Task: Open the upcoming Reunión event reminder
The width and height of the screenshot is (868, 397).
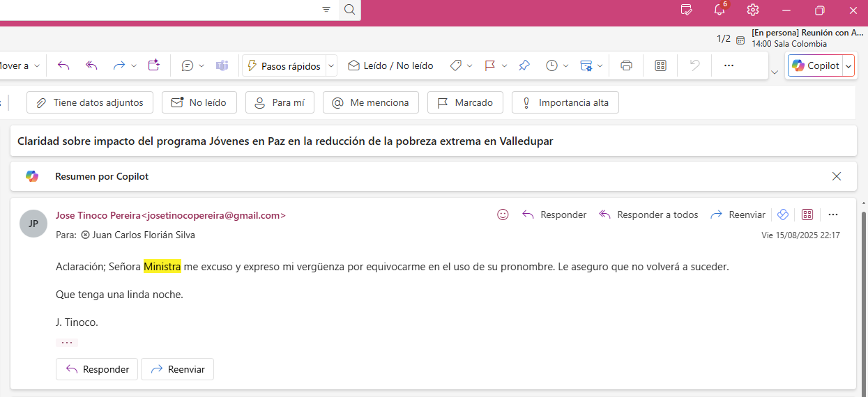Action: pyautogui.click(x=807, y=38)
